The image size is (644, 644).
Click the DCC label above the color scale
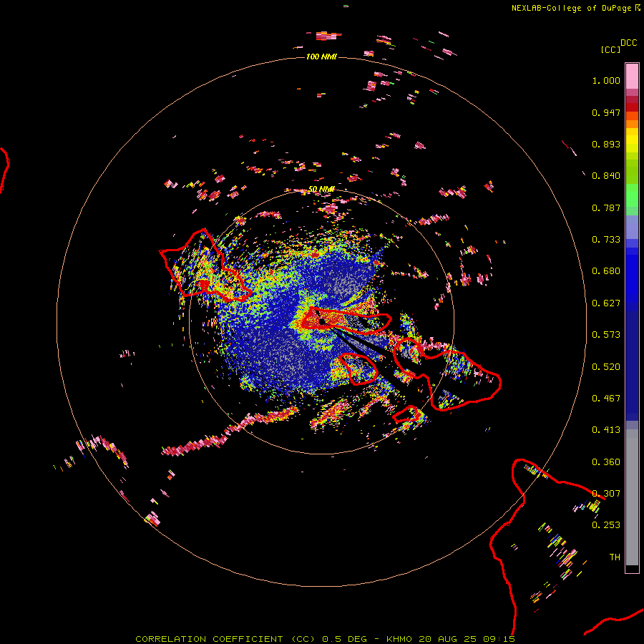tap(629, 43)
